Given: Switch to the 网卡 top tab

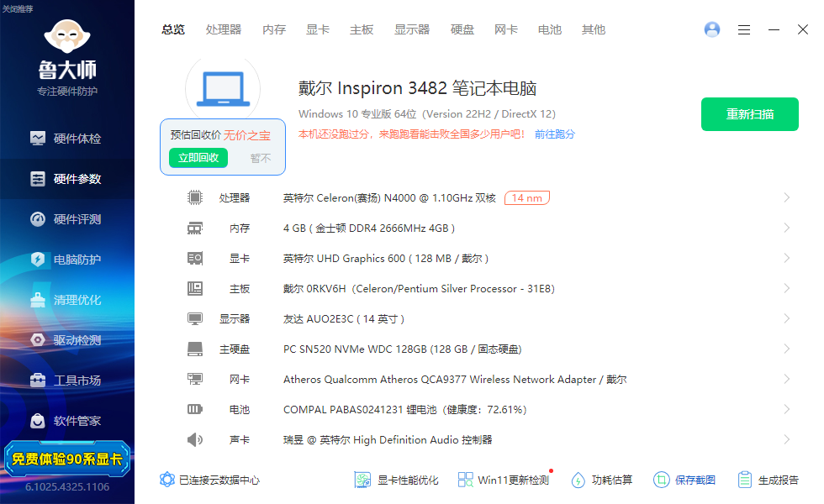Looking at the screenshot, I should pyautogui.click(x=506, y=30).
